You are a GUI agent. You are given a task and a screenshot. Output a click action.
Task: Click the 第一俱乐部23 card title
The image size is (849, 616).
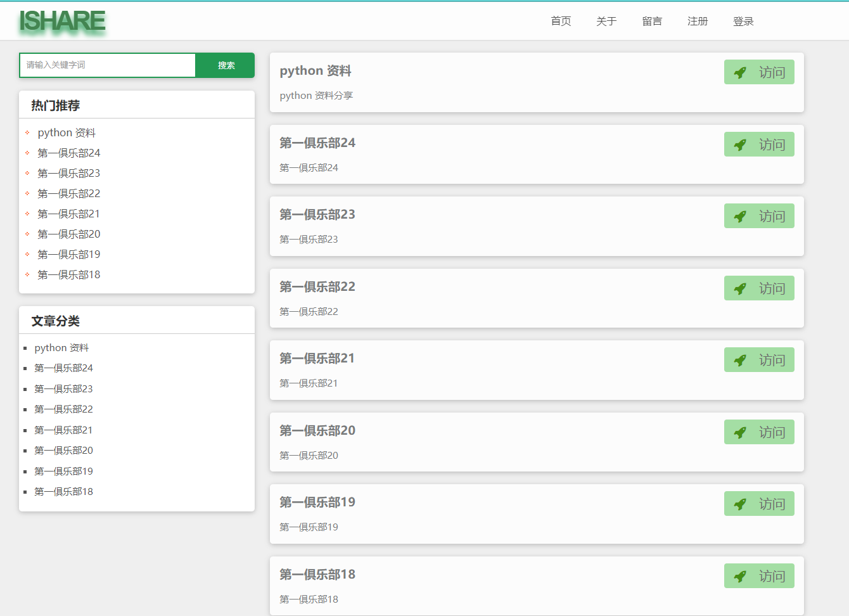tap(317, 215)
